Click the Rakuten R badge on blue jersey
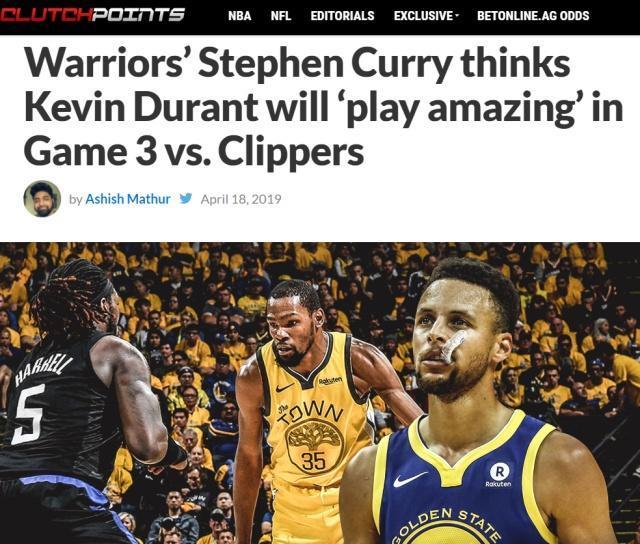The width and height of the screenshot is (640, 544). pos(499,475)
